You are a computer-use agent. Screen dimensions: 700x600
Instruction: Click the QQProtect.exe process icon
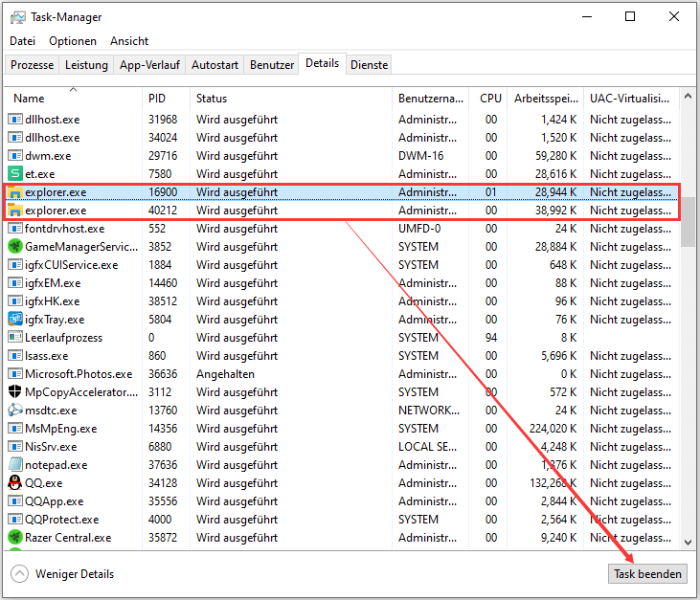click(x=15, y=520)
